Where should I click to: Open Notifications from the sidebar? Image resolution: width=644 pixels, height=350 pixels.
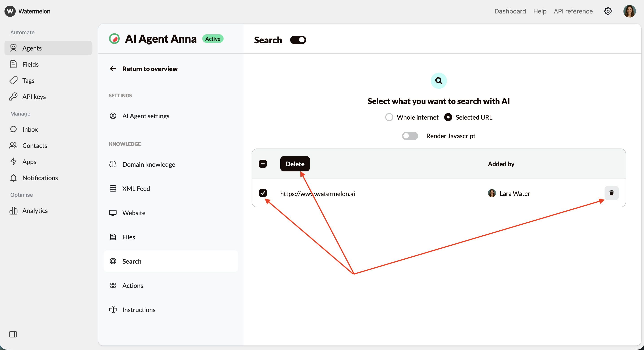[x=40, y=178]
